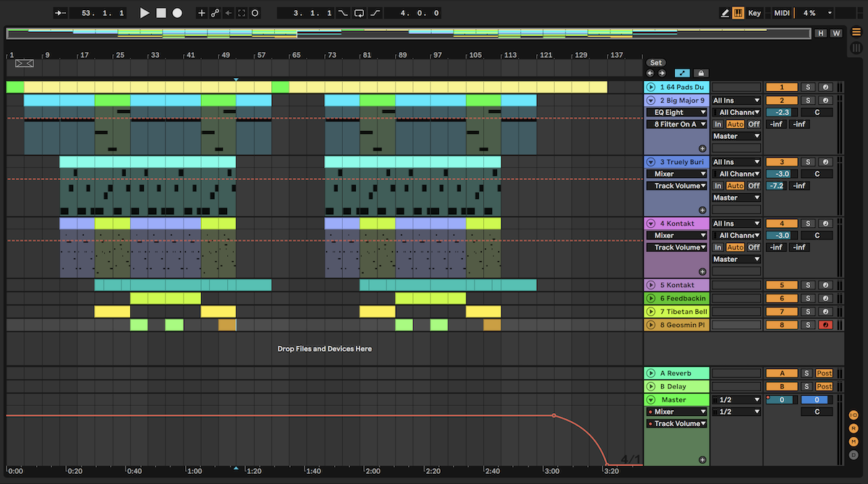Toggle the Punch-In switch icon

coord(343,13)
